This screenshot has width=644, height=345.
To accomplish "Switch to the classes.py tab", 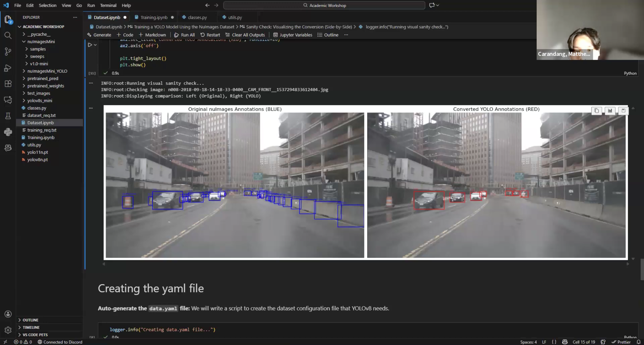I will pos(197,17).
